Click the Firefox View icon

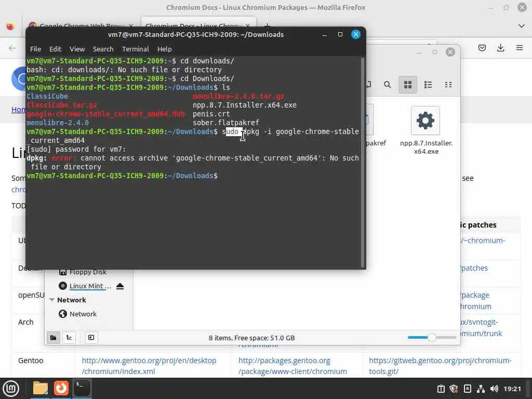tap(10, 26)
